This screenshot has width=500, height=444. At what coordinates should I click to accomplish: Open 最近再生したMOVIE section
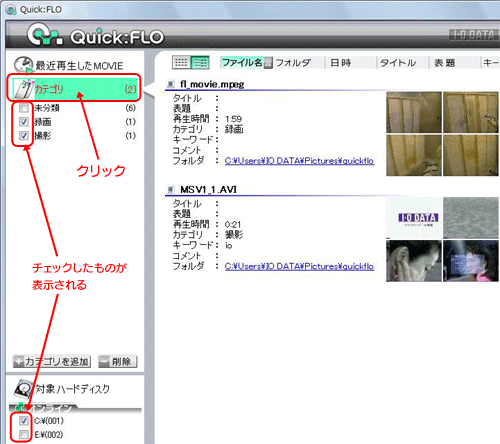(79, 66)
